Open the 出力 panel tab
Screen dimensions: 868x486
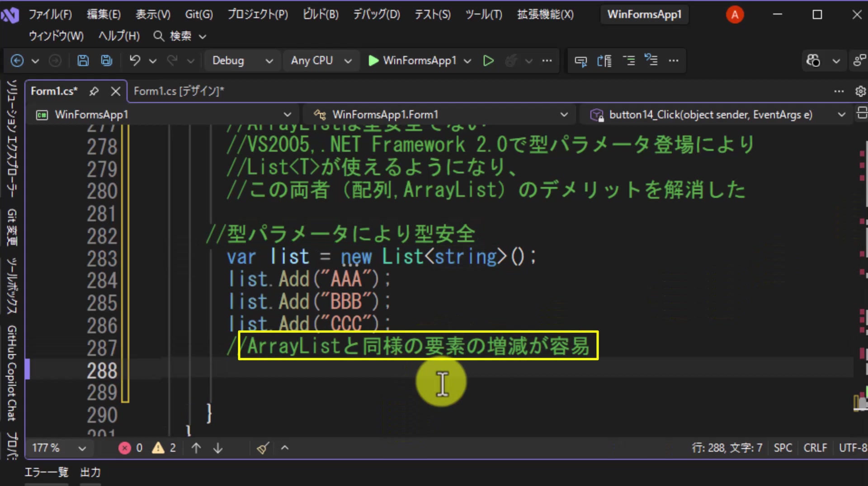tap(90, 472)
